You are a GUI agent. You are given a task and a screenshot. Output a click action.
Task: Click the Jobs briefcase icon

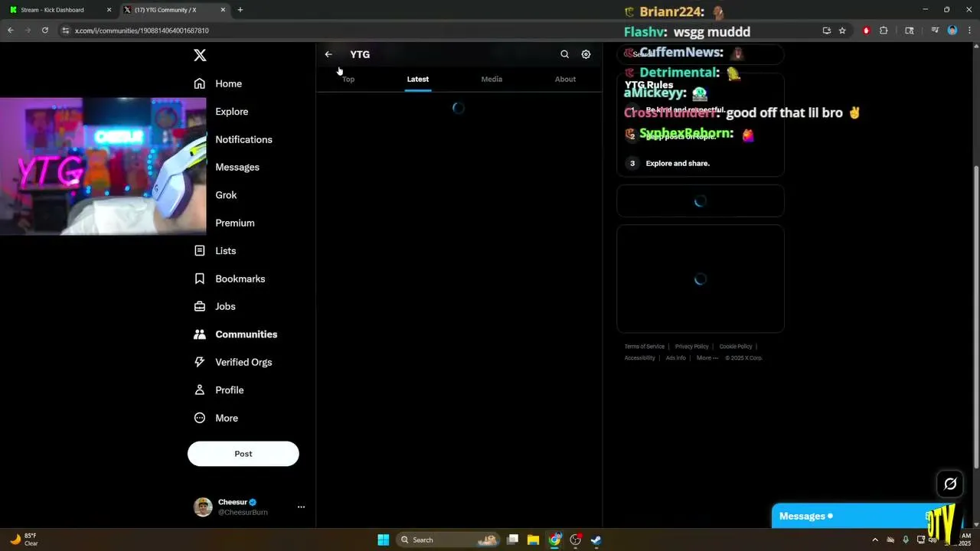click(x=200, y=306)
